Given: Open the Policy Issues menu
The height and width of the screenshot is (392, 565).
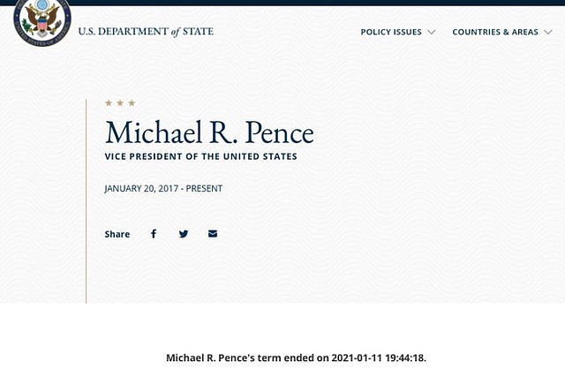Looking at the screenshot, I should coord(391,33).
